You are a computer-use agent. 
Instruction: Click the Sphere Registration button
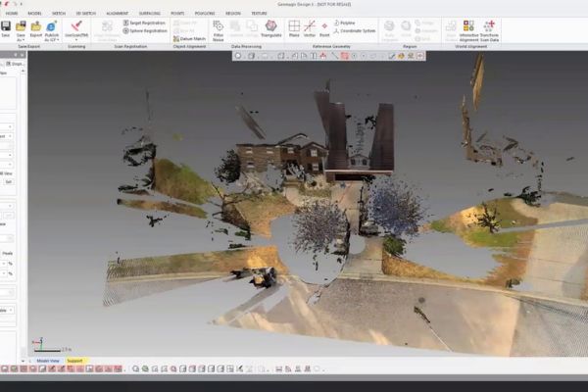pos(147,29)
